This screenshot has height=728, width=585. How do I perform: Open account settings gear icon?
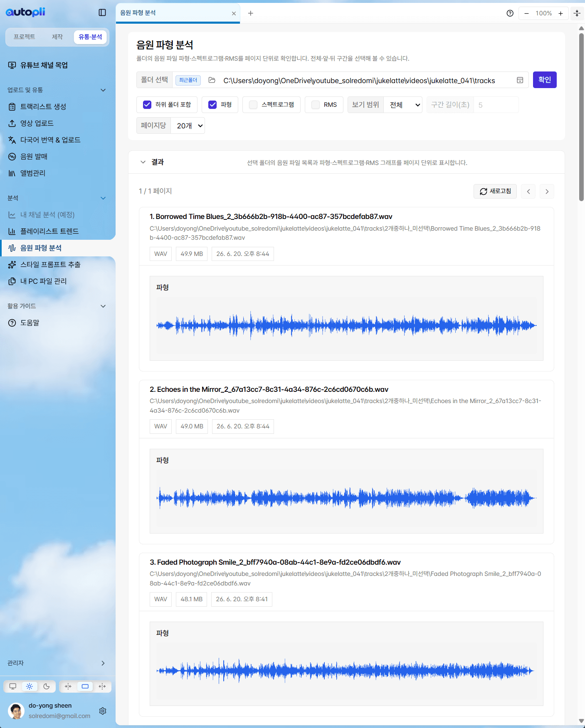103,711
